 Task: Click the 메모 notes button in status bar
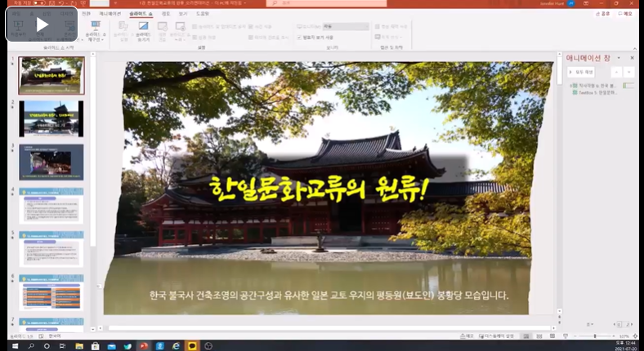pos(467,335)
